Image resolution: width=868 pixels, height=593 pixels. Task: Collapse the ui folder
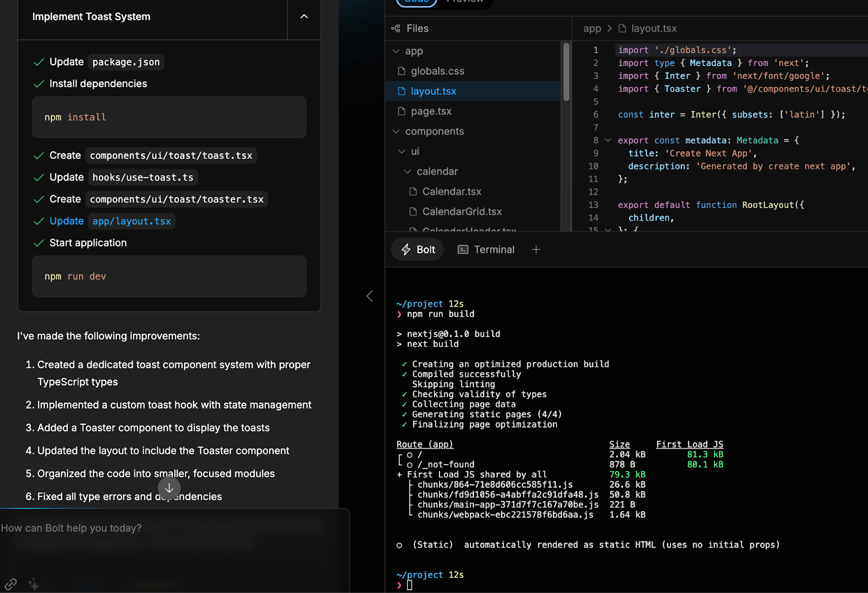pos(401,151)
